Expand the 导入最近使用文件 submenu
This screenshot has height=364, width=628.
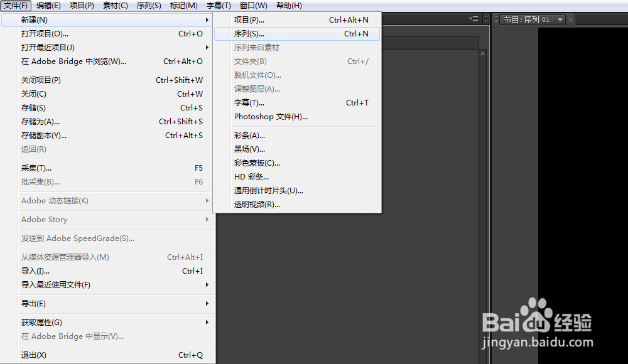point(207,285)
